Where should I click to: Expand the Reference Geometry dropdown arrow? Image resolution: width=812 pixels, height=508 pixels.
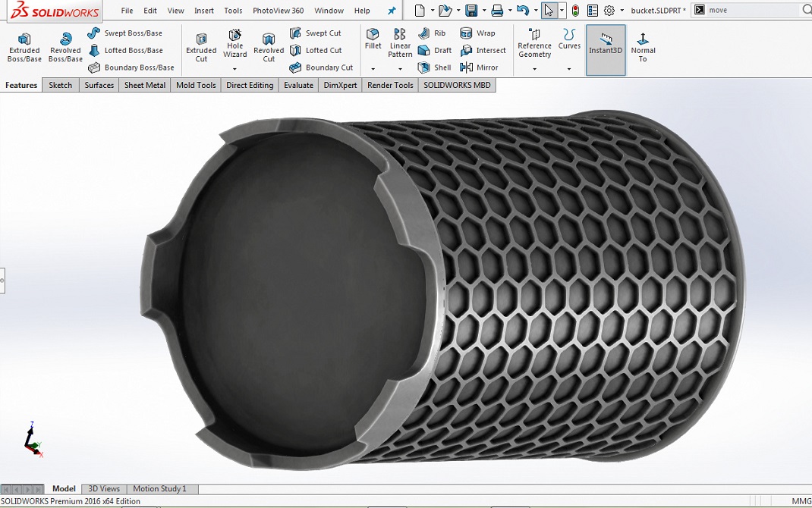[x=534, y=69]
